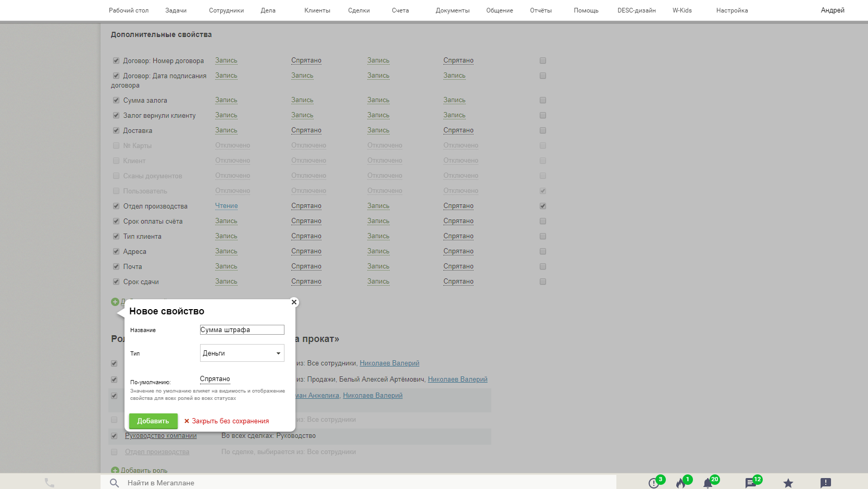Click the magnifier search icon

click(x=115, y=483)
